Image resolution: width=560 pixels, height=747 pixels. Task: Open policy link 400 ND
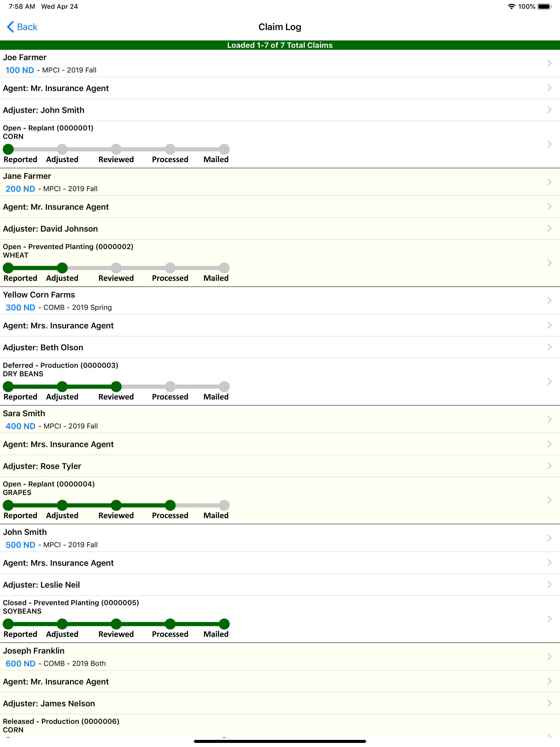[20, 426]
